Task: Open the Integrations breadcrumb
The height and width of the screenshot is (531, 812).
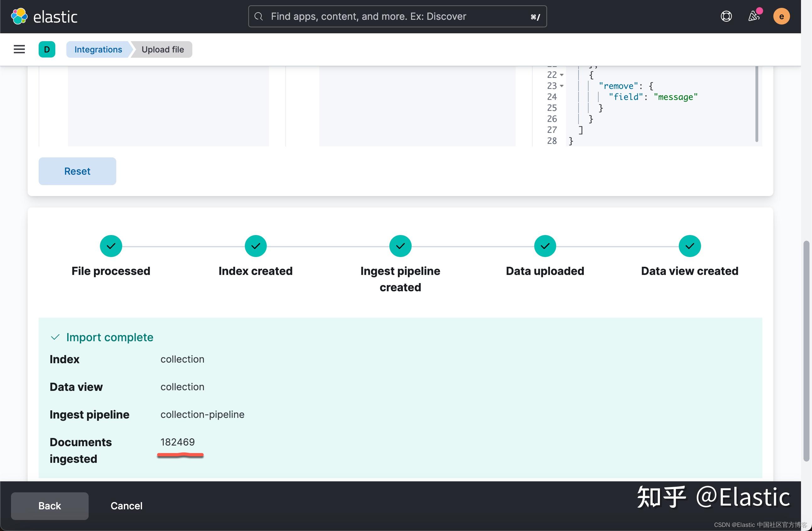Action: [x=98, y=49]
